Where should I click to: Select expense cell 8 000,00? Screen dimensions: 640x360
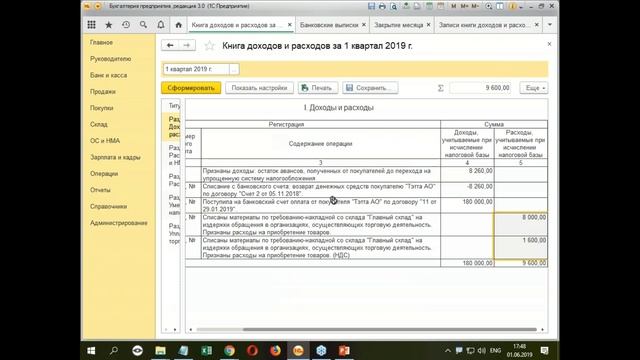click(521, 224)
